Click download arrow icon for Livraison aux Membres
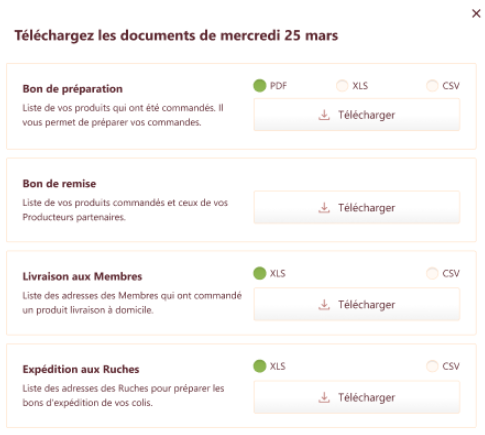Image resolution: width=485 pixels, height=435 pixels. point(324,305)
